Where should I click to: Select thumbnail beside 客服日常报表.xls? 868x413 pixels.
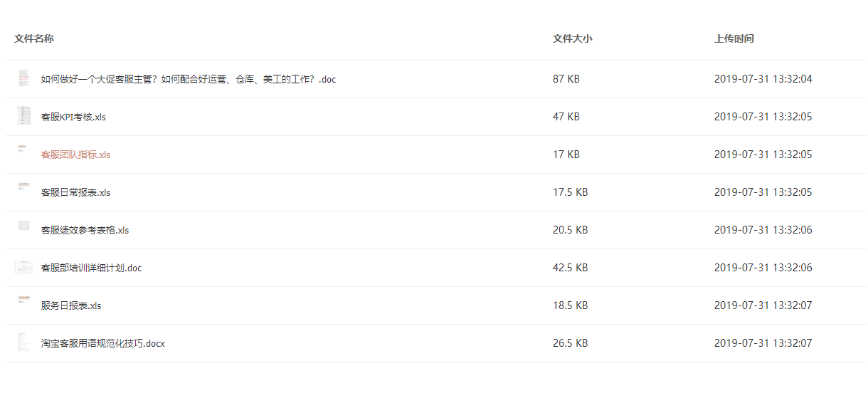point(23,187)
